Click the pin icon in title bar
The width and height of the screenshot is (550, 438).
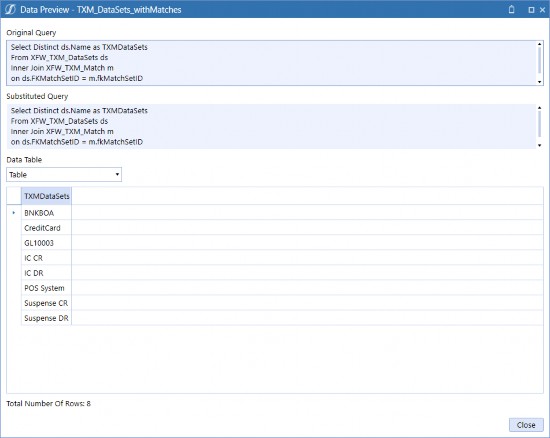[x=511, y=9]
